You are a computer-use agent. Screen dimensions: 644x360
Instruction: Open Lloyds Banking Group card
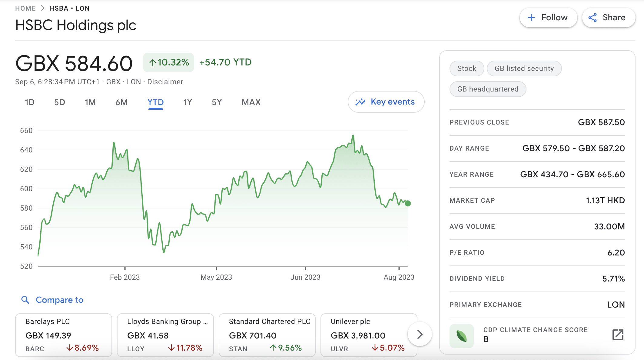coord(165,335)
